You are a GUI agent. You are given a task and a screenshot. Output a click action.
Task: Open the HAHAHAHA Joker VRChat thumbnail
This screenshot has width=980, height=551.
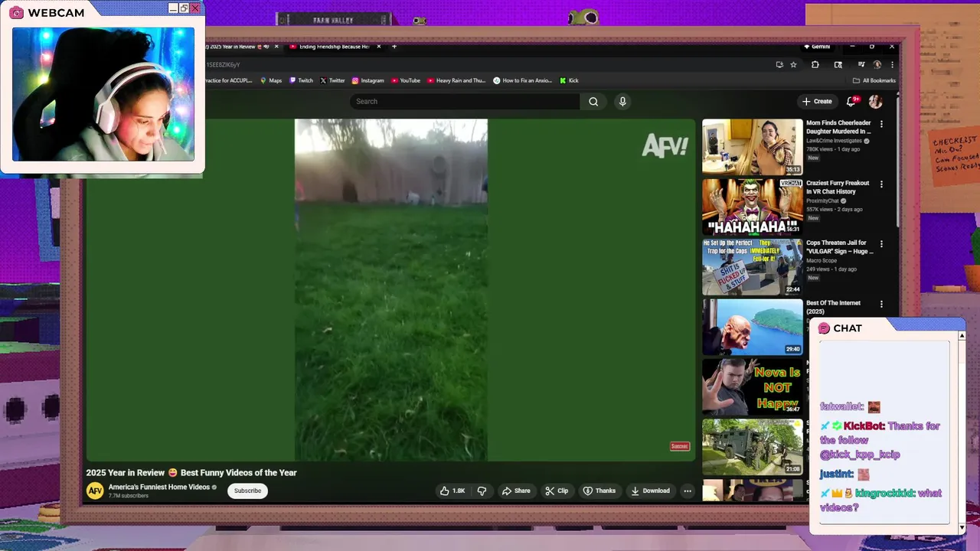753,207
